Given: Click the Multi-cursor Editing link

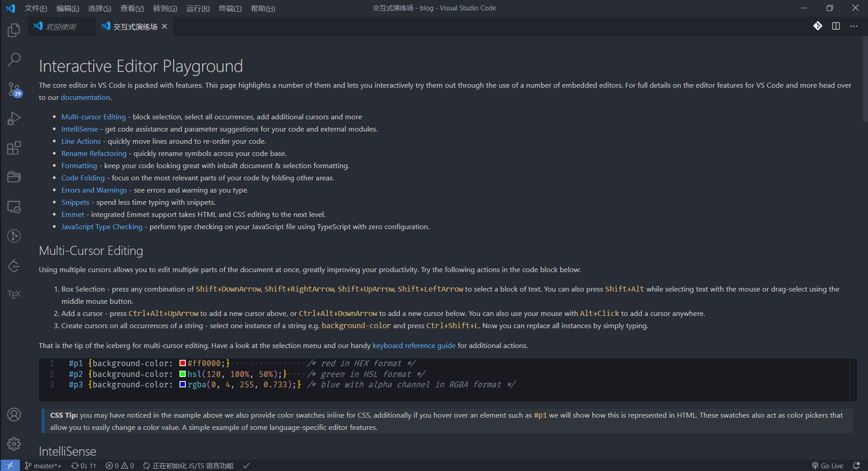Looking at the screenshot, I should point(94,117).
